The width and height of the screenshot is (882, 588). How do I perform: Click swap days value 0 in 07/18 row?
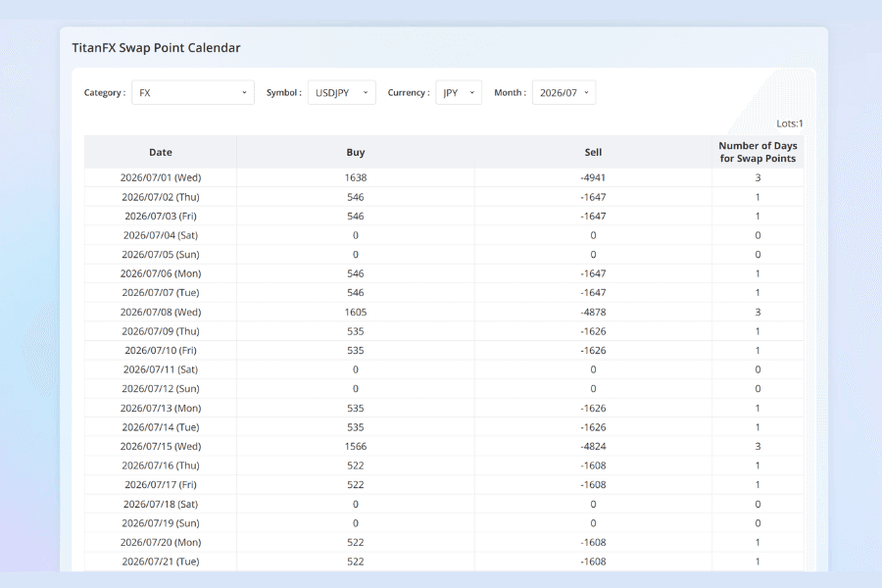pos(758,504)
